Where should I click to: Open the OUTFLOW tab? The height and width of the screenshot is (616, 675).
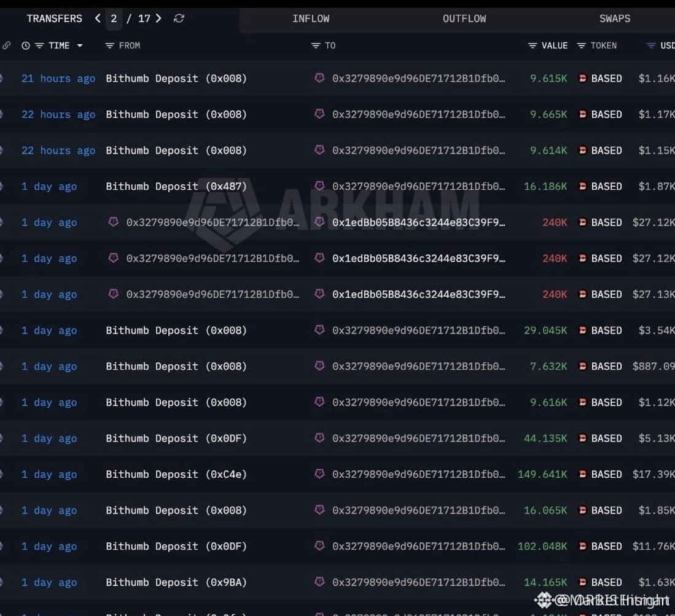coord(464,19)
